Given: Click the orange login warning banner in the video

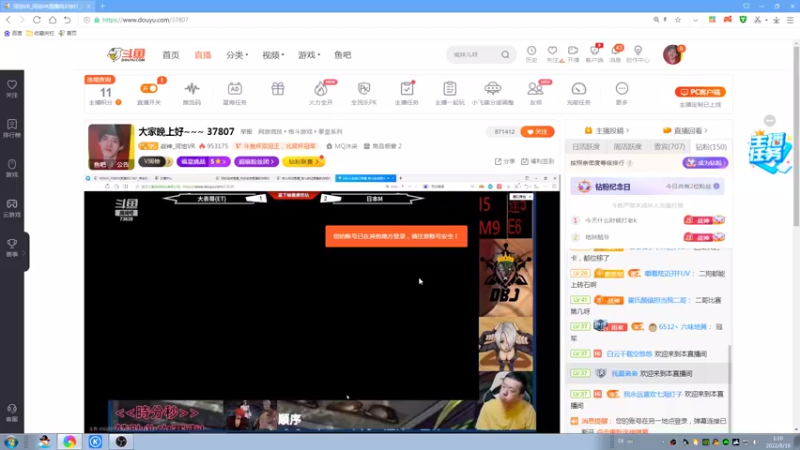Looking at the screenshot, I should point(396,236).
